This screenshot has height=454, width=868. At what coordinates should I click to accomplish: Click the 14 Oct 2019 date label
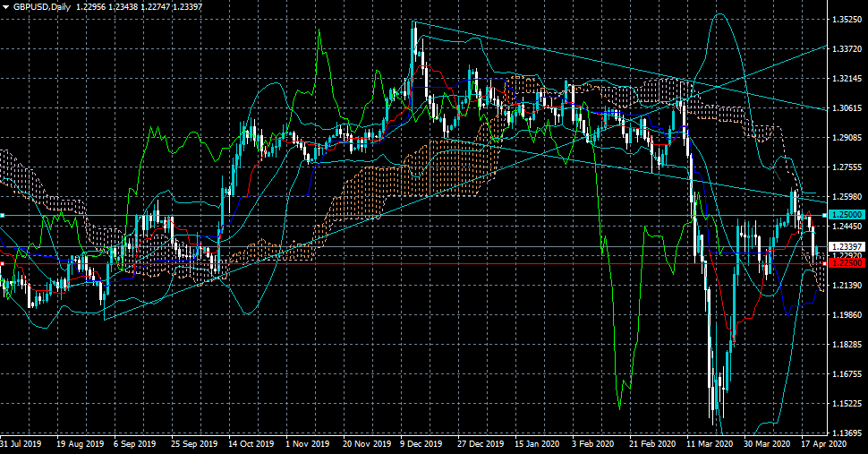pos(251,444)
